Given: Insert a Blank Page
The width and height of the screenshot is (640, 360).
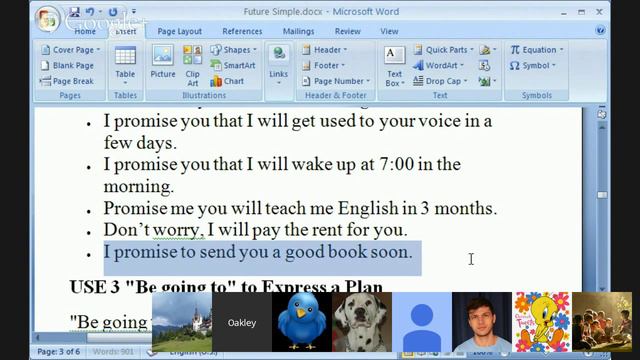Looking at the screenshot, I should click(67, 65).
